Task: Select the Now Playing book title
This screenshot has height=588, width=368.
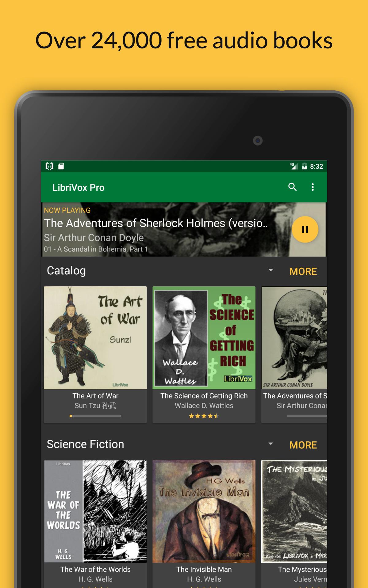Action: click(156, 223)
